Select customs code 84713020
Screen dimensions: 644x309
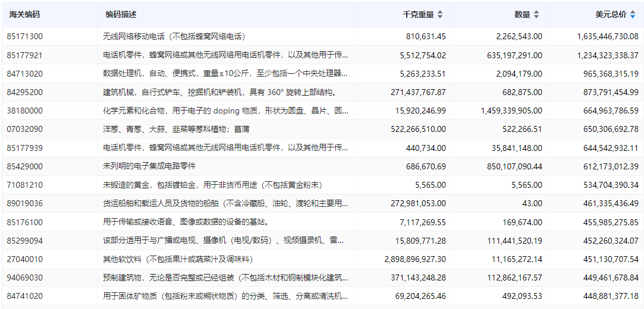coord(25,74)
